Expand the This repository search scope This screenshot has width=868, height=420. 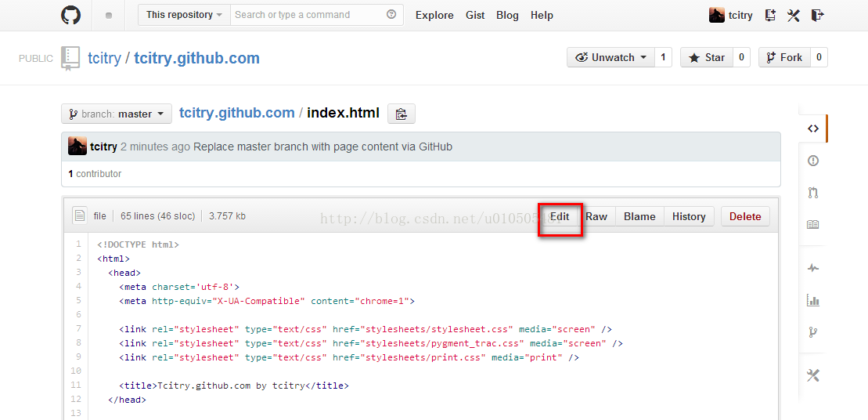tap(184, 15)
